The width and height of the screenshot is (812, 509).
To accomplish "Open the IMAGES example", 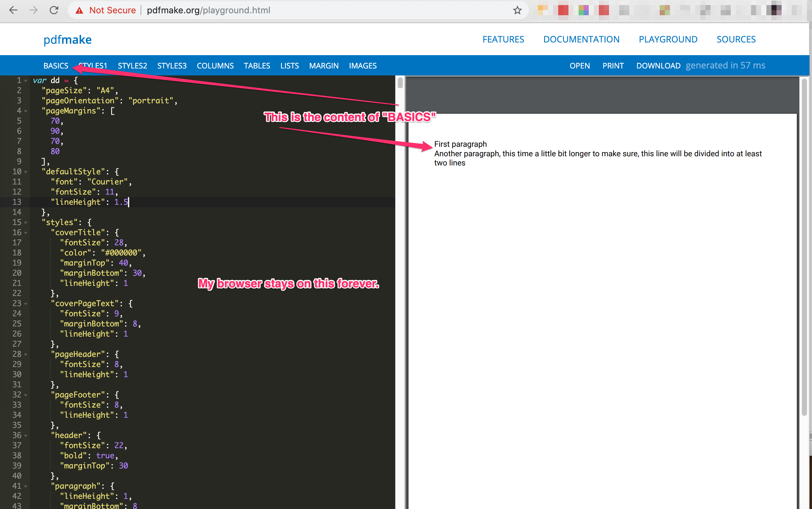I will [x=363, y=66].
